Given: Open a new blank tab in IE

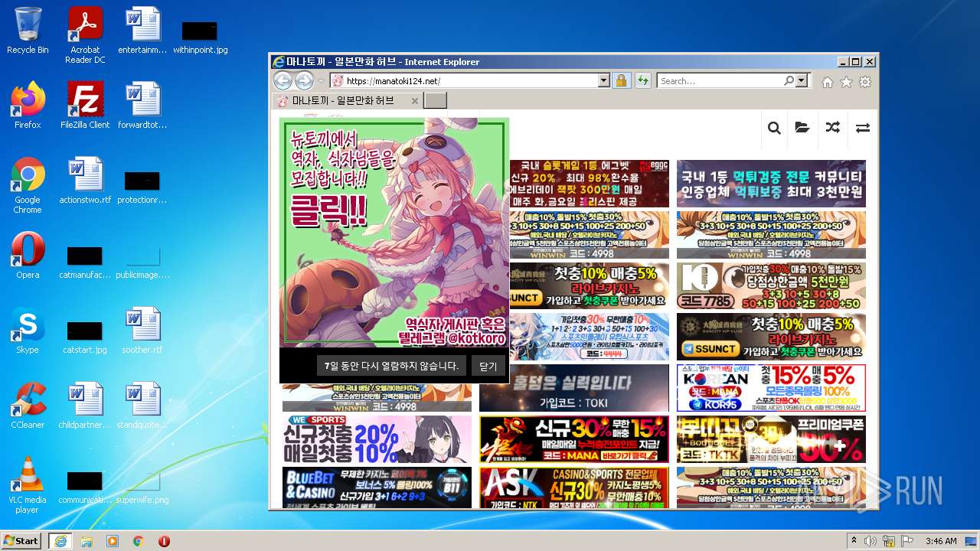Looking at the screenshot, I should 435,101.
